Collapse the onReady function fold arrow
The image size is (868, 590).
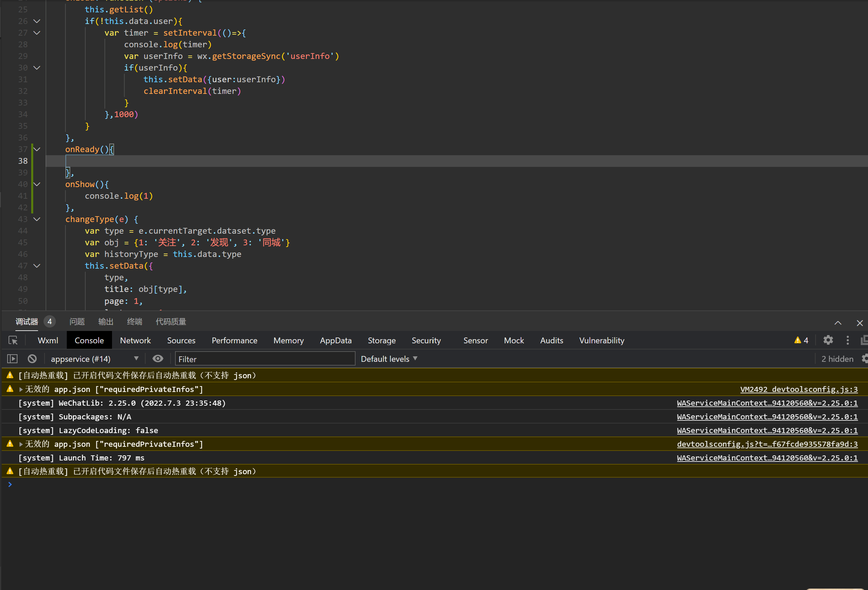(x=37, y=149)
